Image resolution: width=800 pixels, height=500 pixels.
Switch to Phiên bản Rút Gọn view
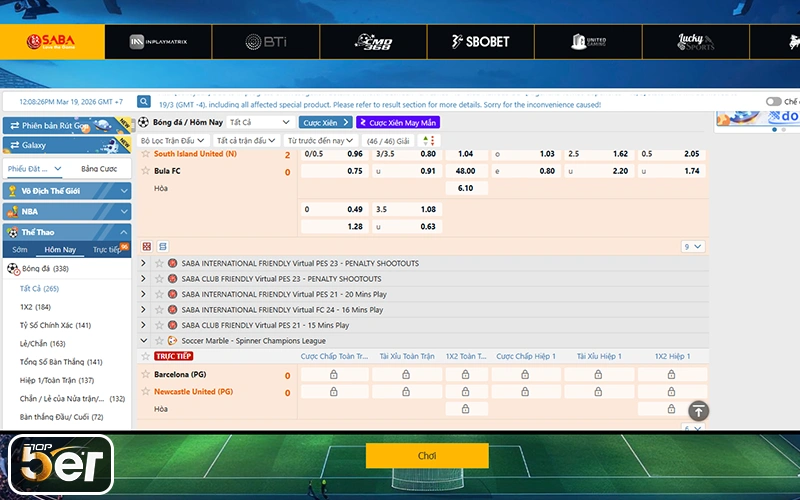coord(67,125)
